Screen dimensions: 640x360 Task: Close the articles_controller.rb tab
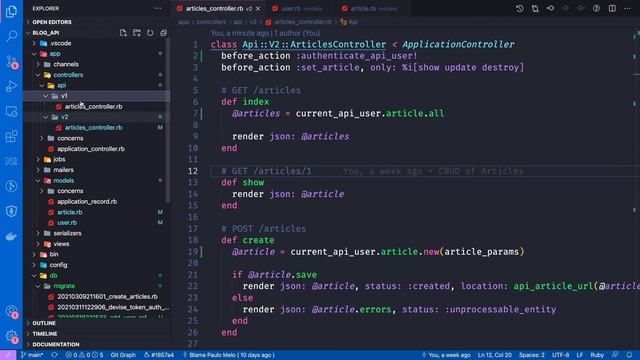click(x=258, y=9)
